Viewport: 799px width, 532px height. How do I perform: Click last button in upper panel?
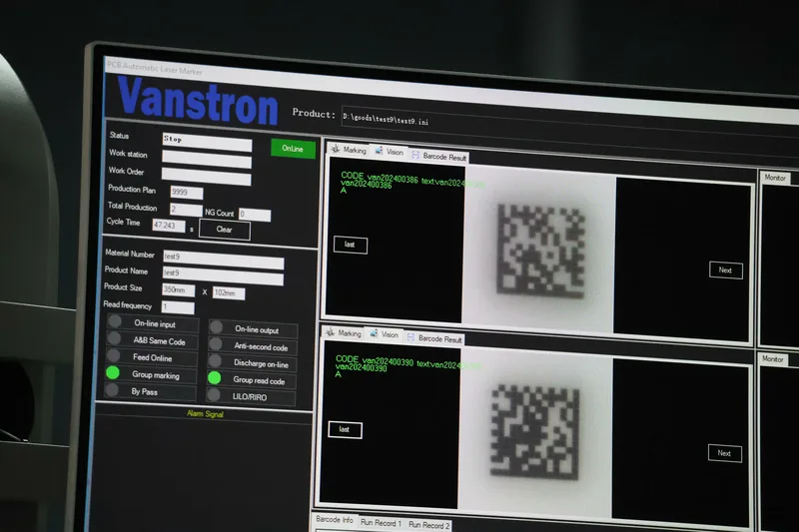click(351, 245)
